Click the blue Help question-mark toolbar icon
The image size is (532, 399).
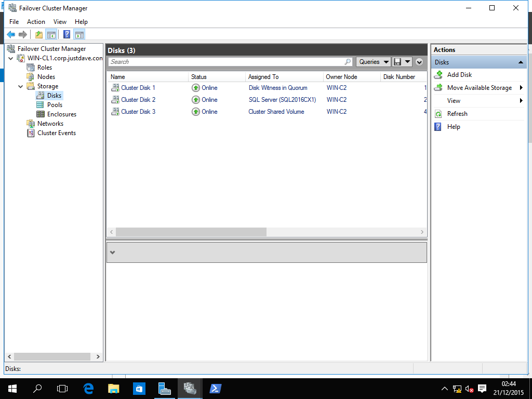(x=66, y=35)
